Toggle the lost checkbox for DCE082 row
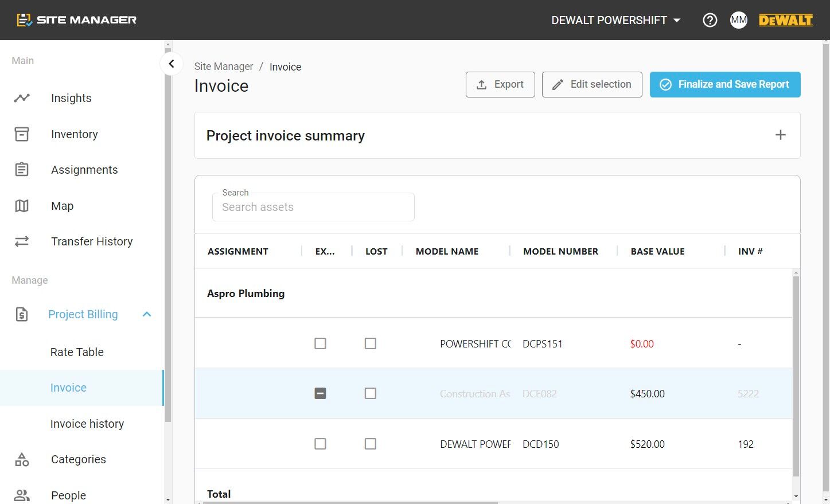Image resolution: width=830 pixels, height=504 pixels. click(371, 393)
